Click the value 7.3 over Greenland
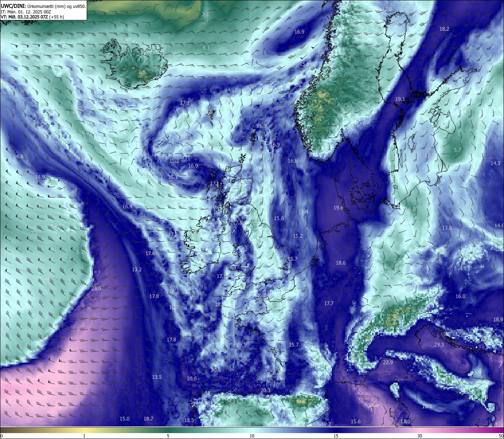 [x=205, y=15]
